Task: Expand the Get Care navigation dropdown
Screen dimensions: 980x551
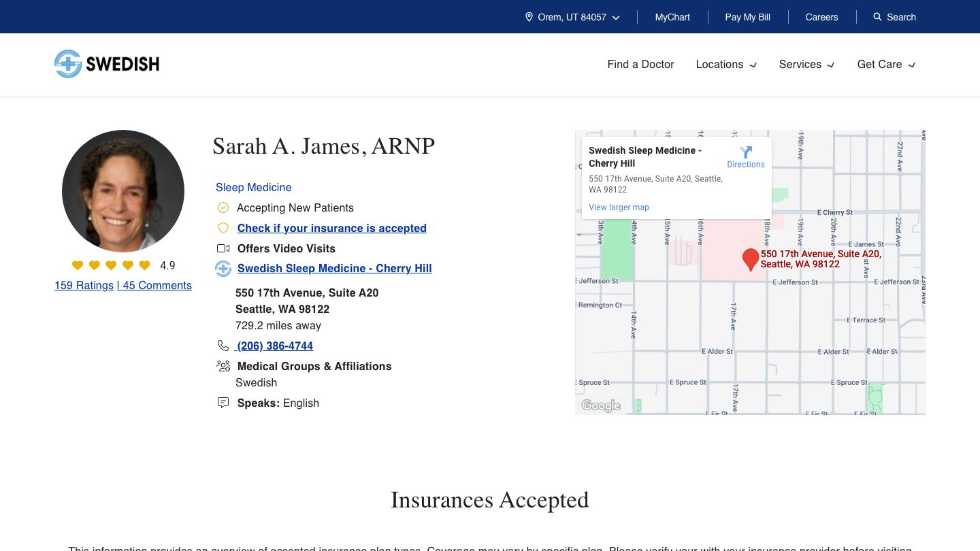Action: (886, 65)
